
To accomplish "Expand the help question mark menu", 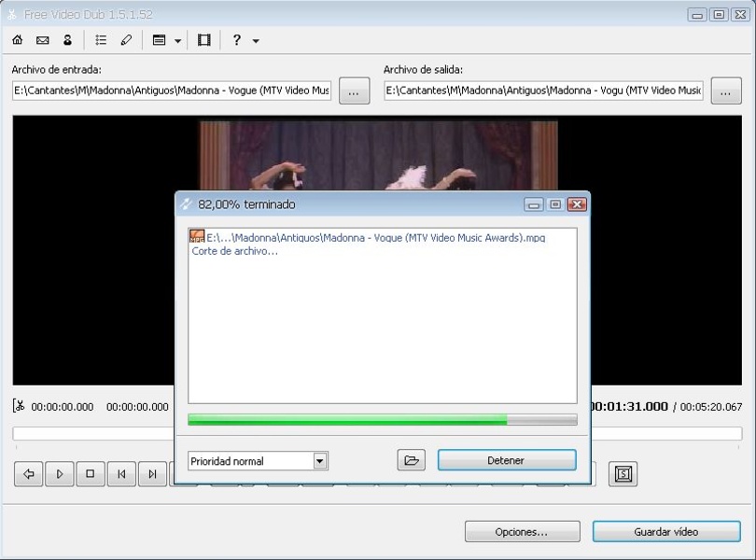I will (x=256, y=41).
